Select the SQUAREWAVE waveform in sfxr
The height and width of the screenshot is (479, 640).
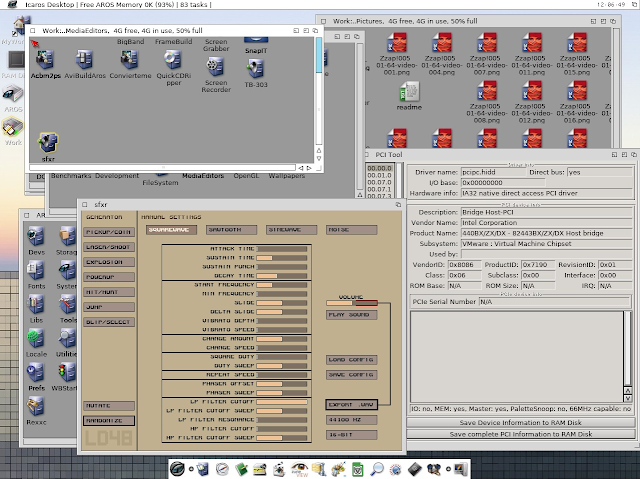pos(171,230)
